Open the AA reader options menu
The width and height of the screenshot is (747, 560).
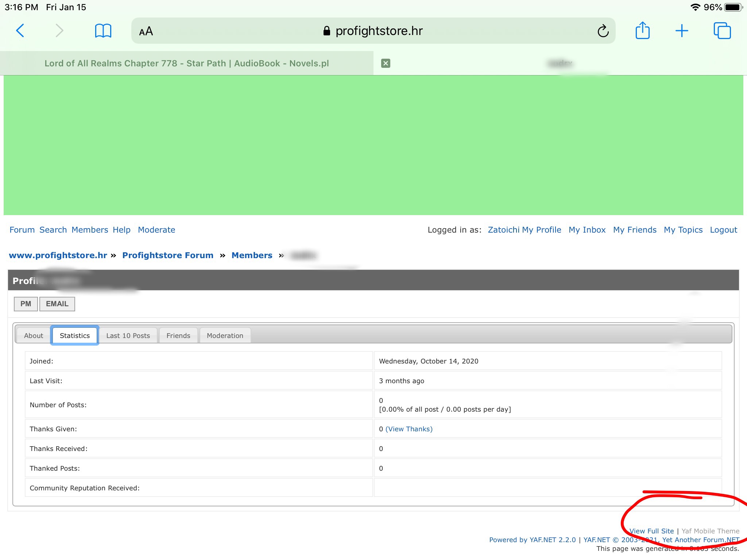pyautogui.click(x=146, y=31)
